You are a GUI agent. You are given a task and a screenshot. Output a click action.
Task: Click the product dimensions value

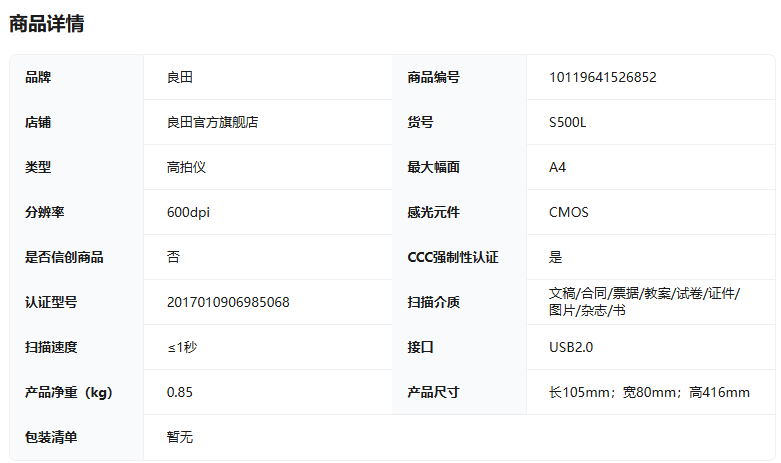point(649,392)
